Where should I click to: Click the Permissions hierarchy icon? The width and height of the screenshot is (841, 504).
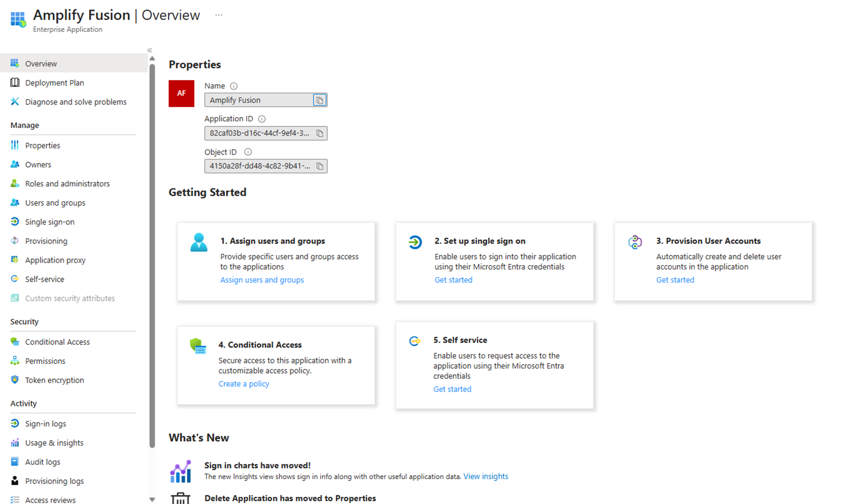[x=15, y=360]
